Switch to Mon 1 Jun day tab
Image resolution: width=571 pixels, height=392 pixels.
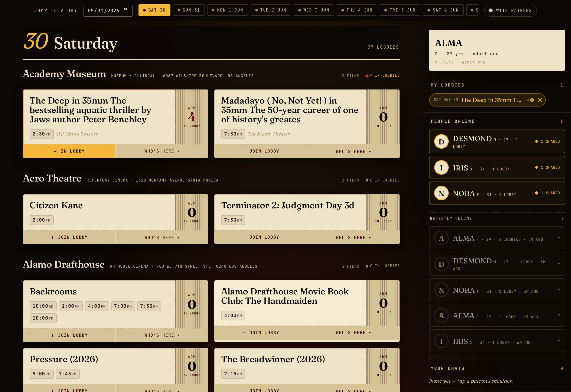[x=228, y=10]
